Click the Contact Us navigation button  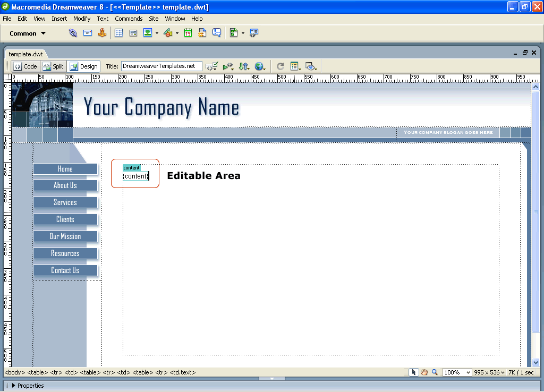coord(65,270)
